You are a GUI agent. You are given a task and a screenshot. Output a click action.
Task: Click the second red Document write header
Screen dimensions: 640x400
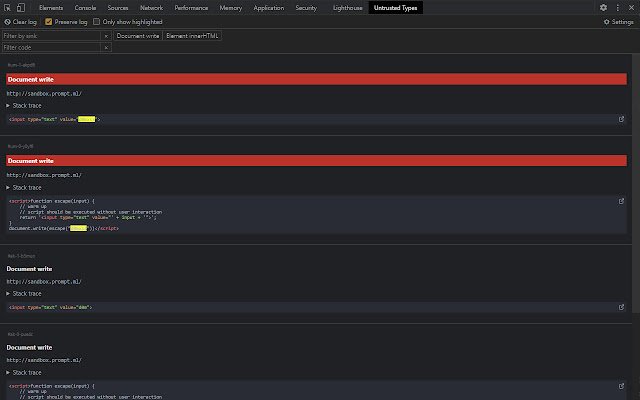point(316,161)
